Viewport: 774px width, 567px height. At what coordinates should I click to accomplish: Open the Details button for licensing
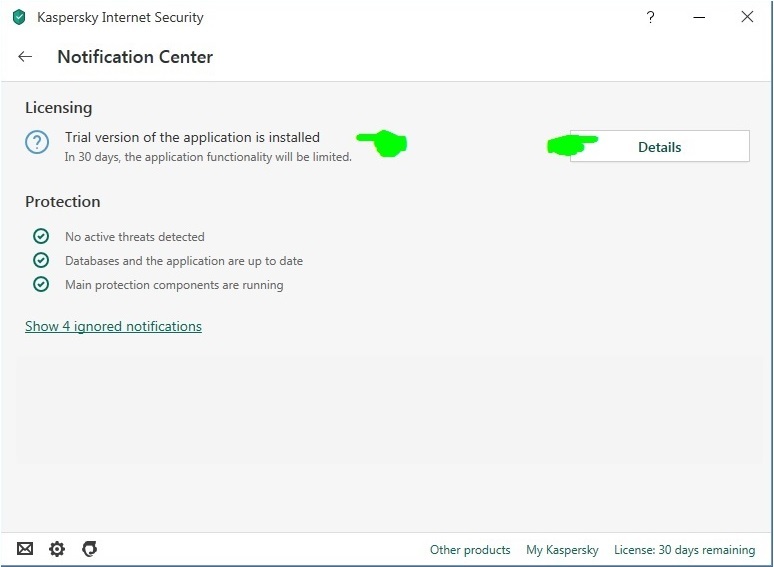coord(659,146)
